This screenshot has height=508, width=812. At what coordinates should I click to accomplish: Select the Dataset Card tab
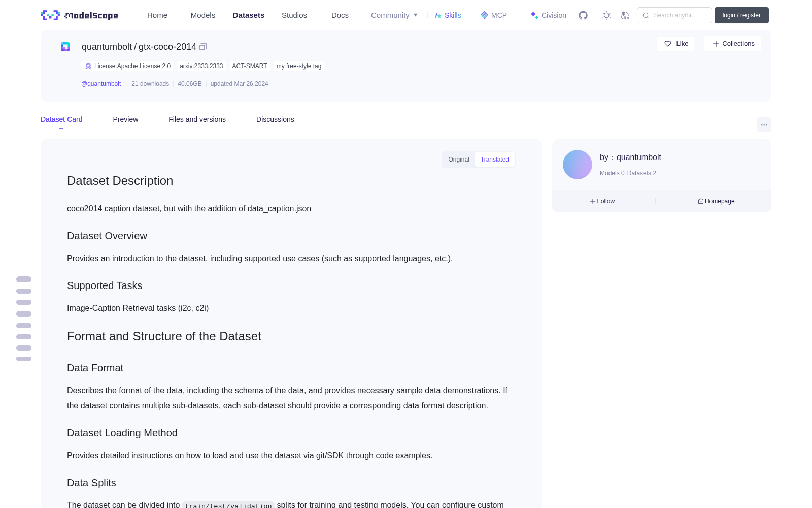(x=61, y=119)
